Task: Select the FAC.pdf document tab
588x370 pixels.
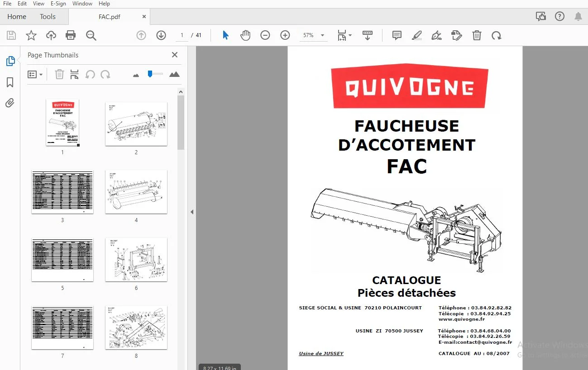Action: [x=109, y=17]
